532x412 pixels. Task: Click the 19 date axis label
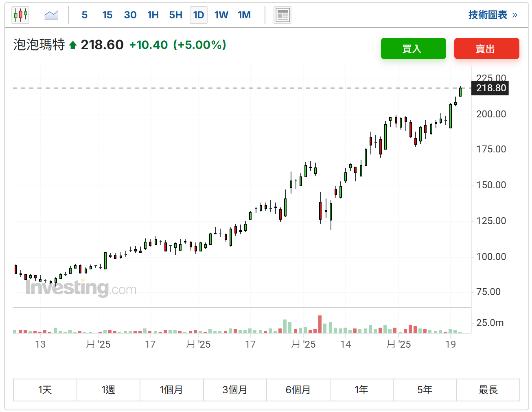coord(451,344)
